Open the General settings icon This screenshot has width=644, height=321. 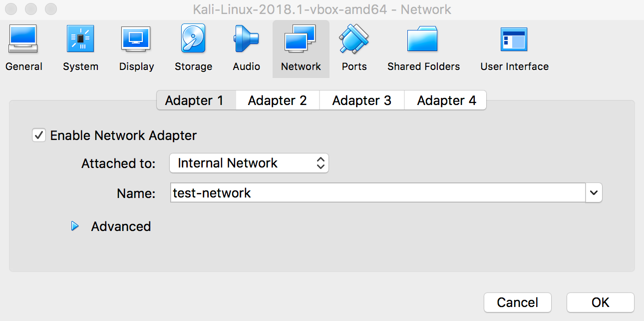(x=23, y=40)
